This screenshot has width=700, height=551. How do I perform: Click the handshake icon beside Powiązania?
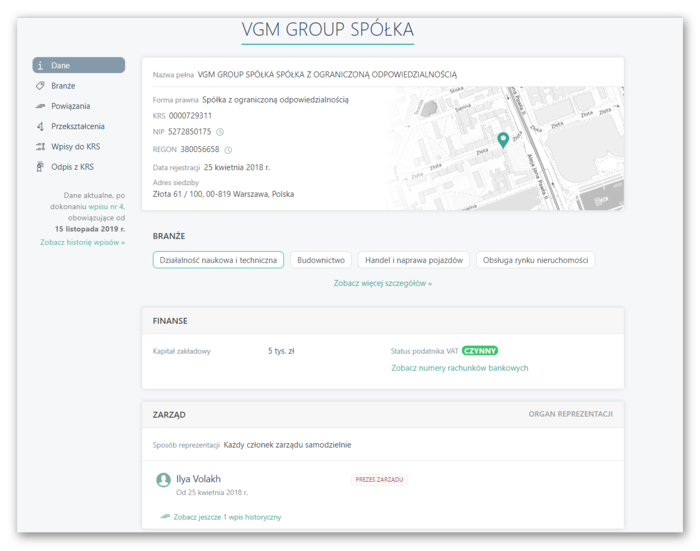[x=41, y=106]
